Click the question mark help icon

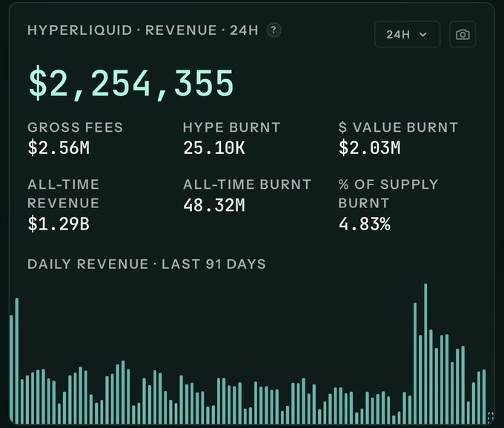coord(273,30)
